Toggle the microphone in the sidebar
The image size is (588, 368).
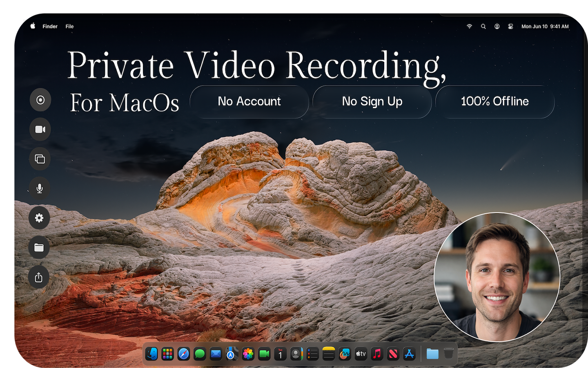[40, 188]
